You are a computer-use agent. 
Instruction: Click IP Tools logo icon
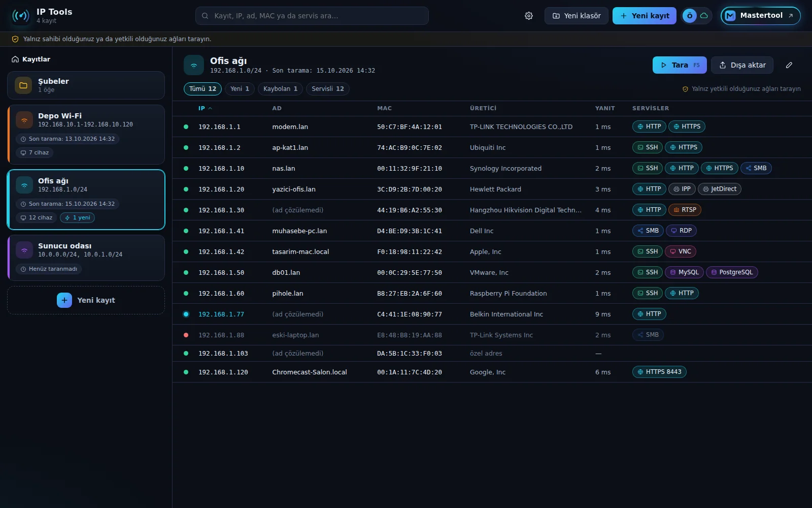(x=21, y=16)
